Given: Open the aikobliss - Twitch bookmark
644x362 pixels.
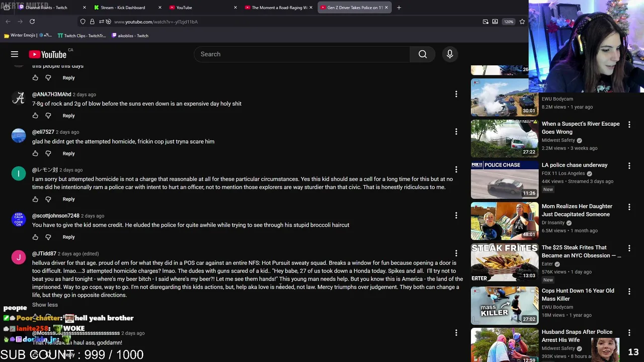Looking at the screenshot, I should click(130, 36).
